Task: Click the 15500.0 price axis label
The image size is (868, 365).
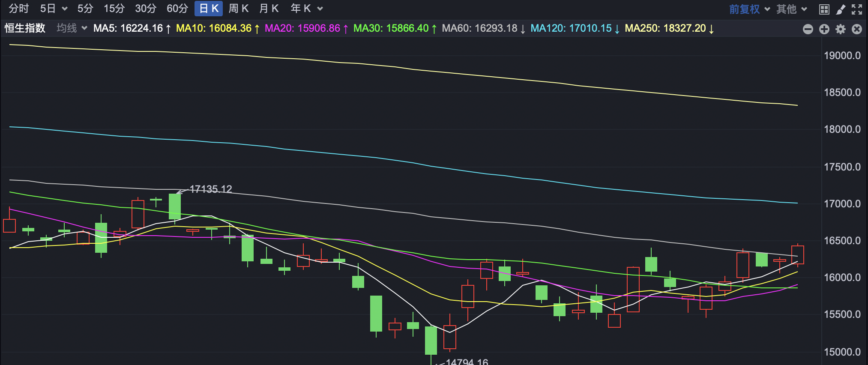Action: point(842,314)
